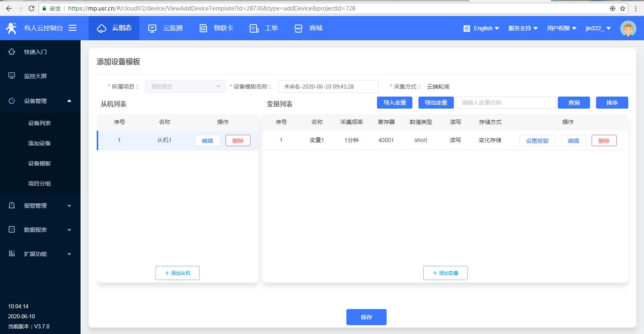Viewport: 644px width, 334px height.
Task: Click the 扩展功能 grid icon in sidebar
Action: 12,254
